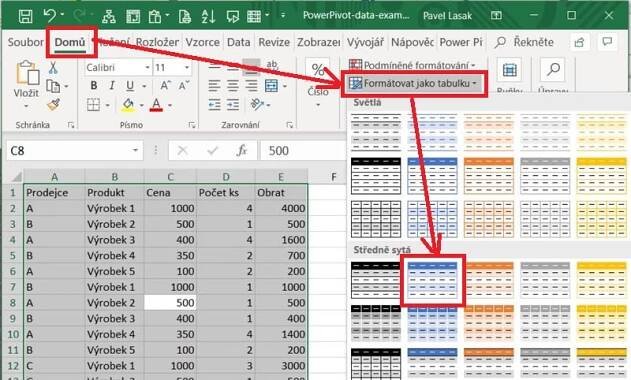The height and width of the screenshot is (380, 631).
Task: Click the Undo arrow icon
Action: [x=49, y=16]
